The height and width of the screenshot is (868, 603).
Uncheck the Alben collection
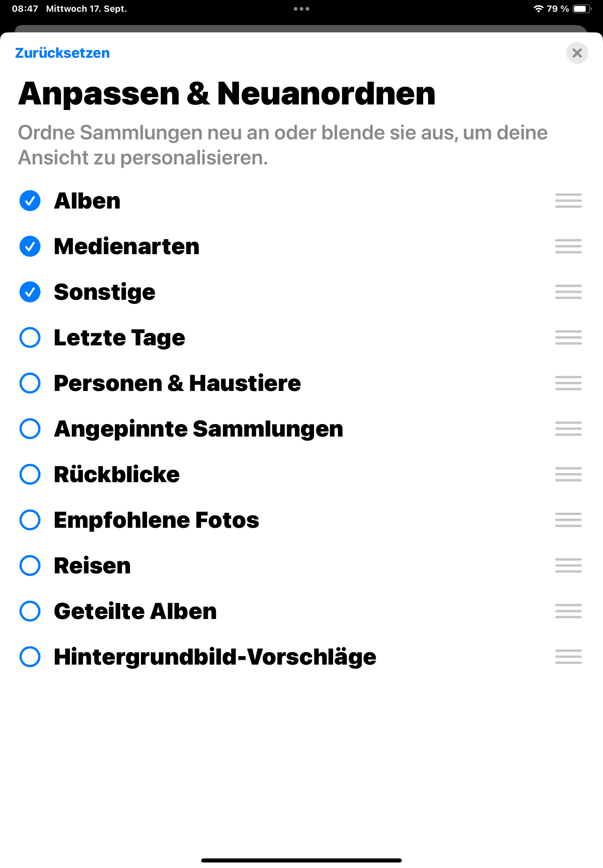click(x=30, y=201)
